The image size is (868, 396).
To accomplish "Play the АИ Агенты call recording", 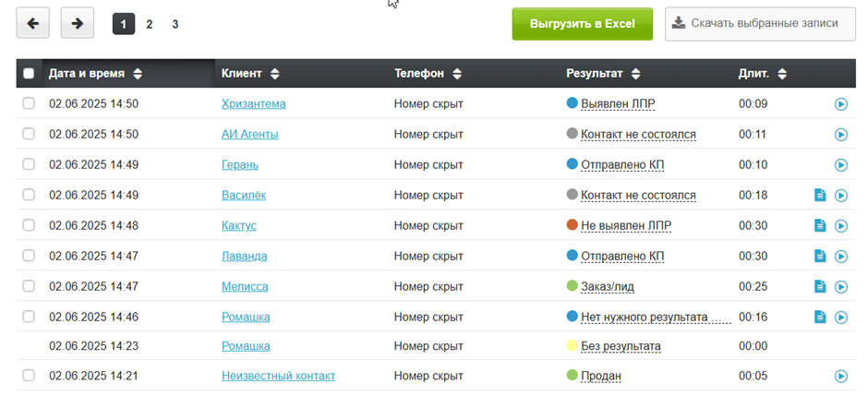I will [840, 135].
